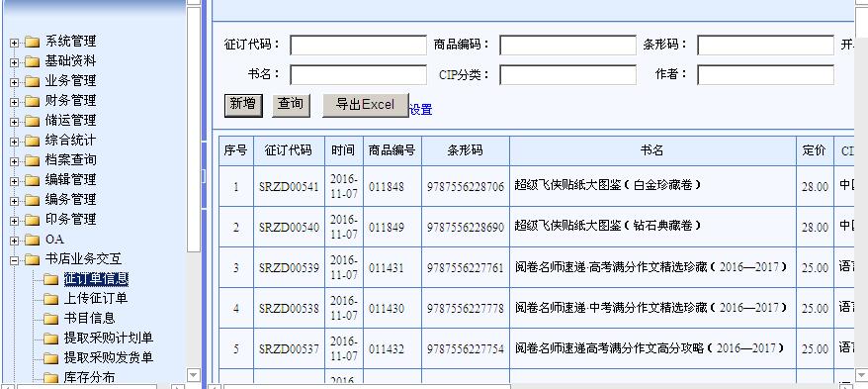
Task: Click the folder icon beside 提取采购发货单
Action: 51,358
